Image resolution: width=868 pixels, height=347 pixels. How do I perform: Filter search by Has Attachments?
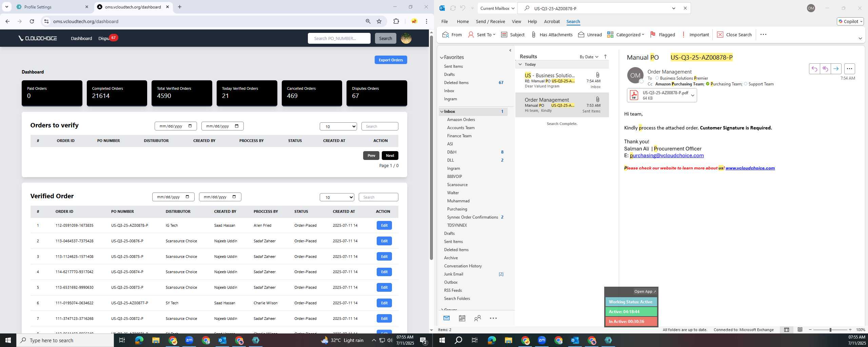[552, 35]
